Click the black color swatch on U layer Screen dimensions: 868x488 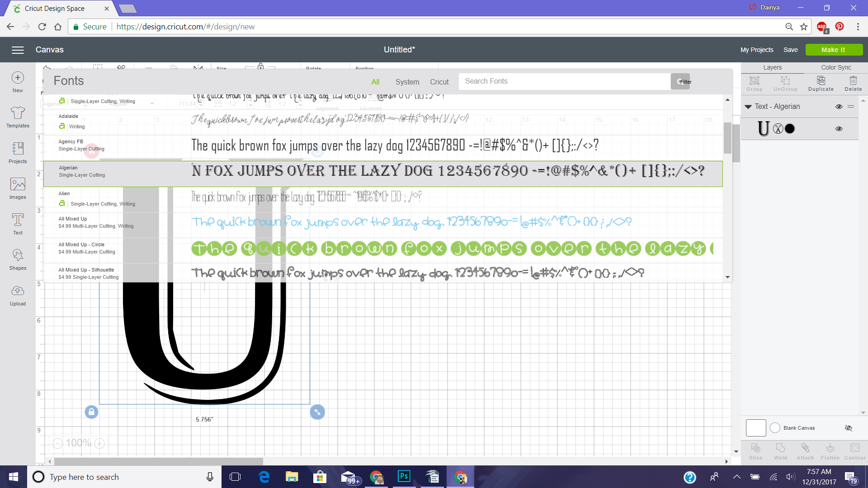(x=790, y=129)
